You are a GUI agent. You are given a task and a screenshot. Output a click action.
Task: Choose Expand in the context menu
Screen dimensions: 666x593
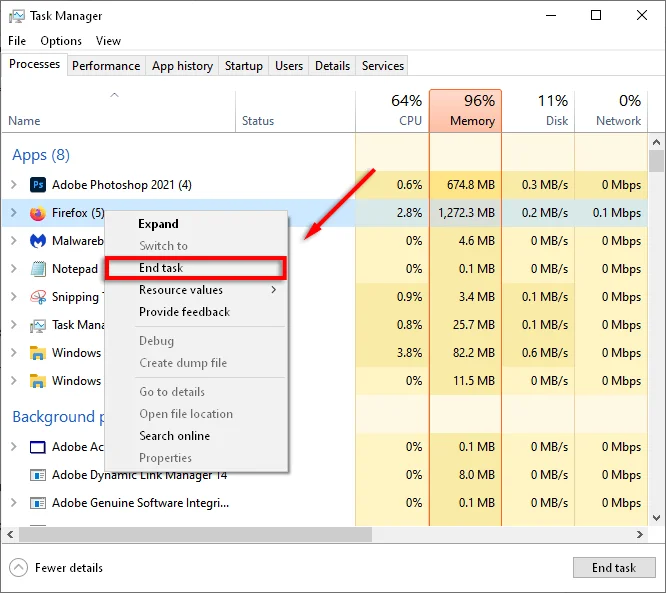click(196, 224)
